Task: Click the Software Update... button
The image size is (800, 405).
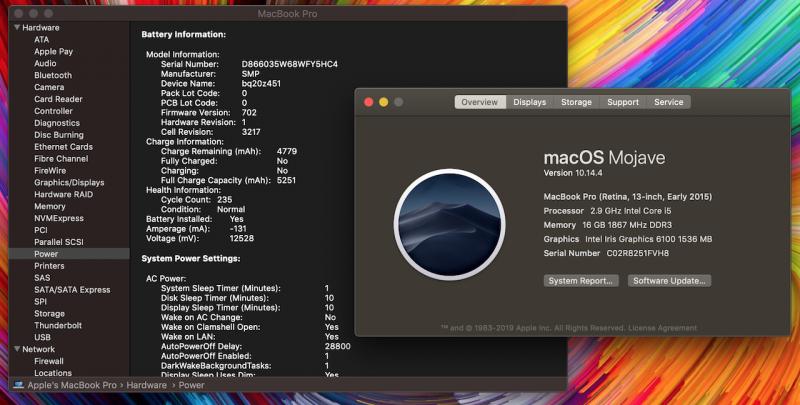Action: (669, 281)
